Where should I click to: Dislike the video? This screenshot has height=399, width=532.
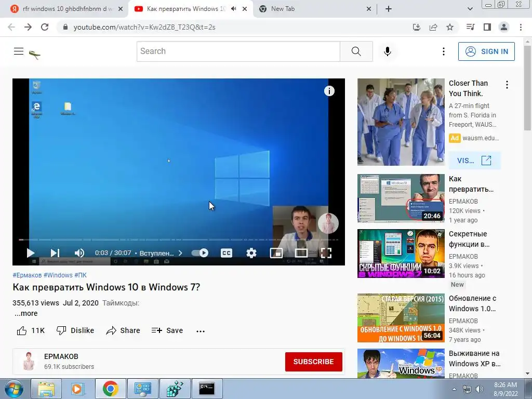[75, 330]
